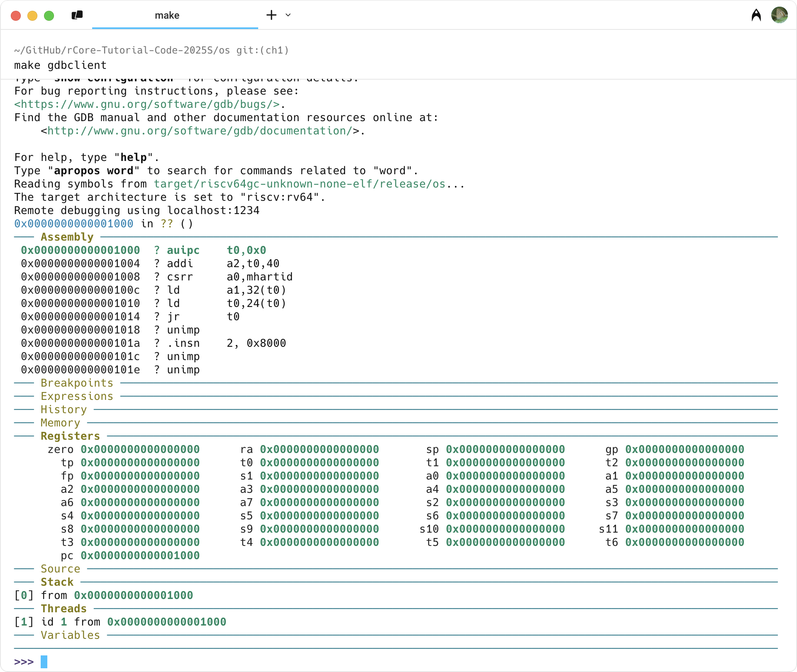797x672 pixels.
Task: Click the pc register value
Action: 140,555
